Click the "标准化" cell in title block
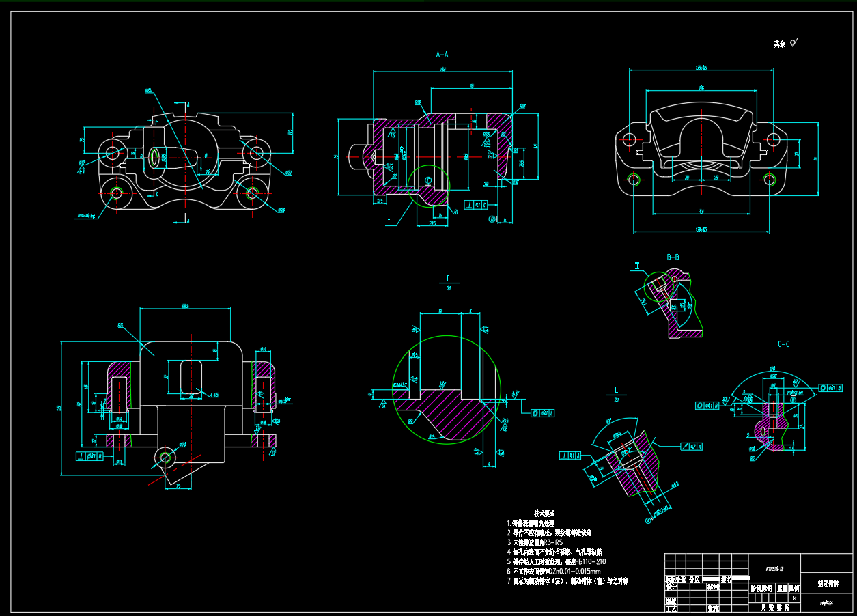The width and height of the screenshot is (857, 616). click(714, 587)
